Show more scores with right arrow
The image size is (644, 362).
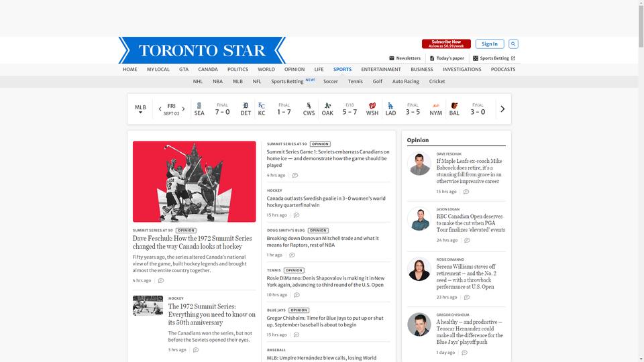click(x=502, y=109)
